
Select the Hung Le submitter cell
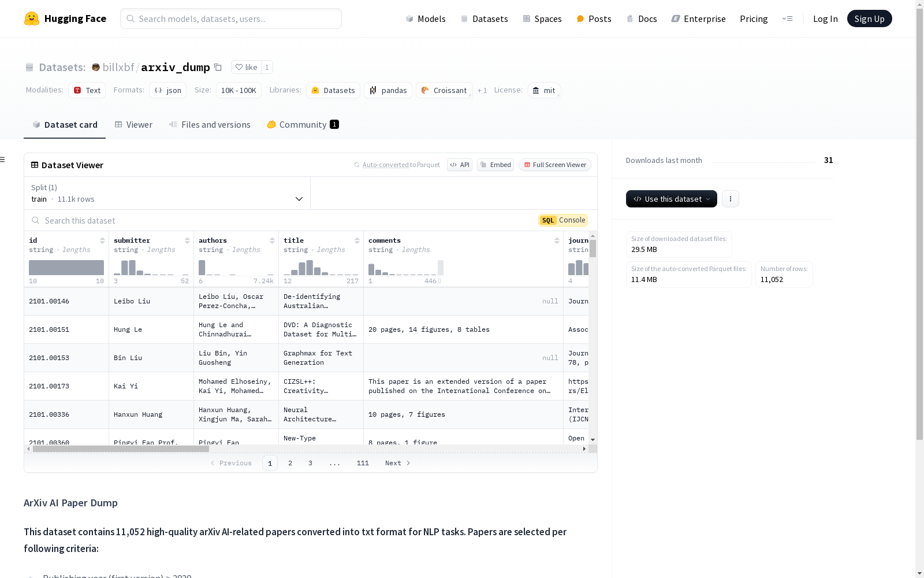tap(151, 329)
